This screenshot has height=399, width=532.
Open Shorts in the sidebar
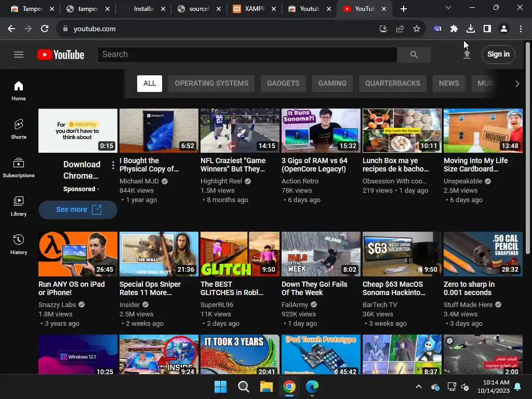19,129
